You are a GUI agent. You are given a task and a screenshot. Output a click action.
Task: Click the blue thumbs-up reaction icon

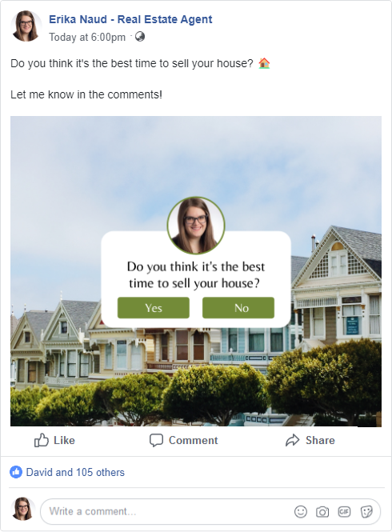pyautogui.click(x=16, y=472)
